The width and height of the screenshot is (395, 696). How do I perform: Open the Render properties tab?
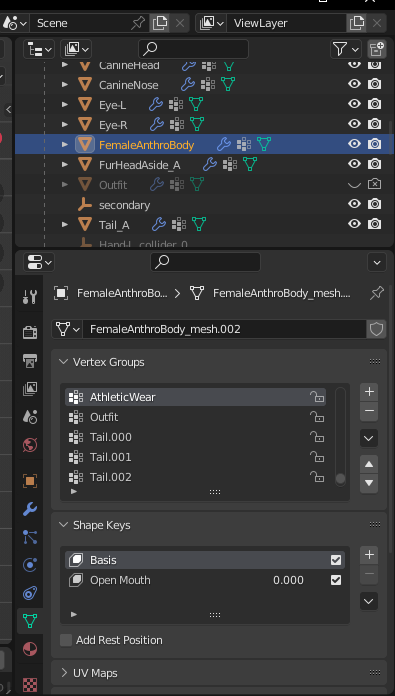point(30,332)
